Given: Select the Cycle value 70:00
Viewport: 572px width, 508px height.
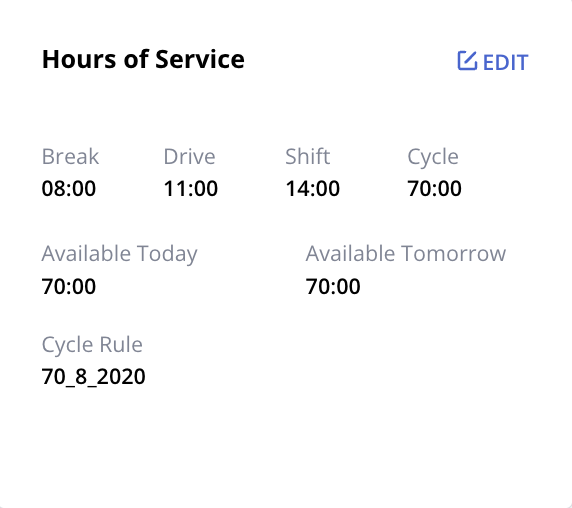Looking at the screenshot, I should click(x=434, y=189).
